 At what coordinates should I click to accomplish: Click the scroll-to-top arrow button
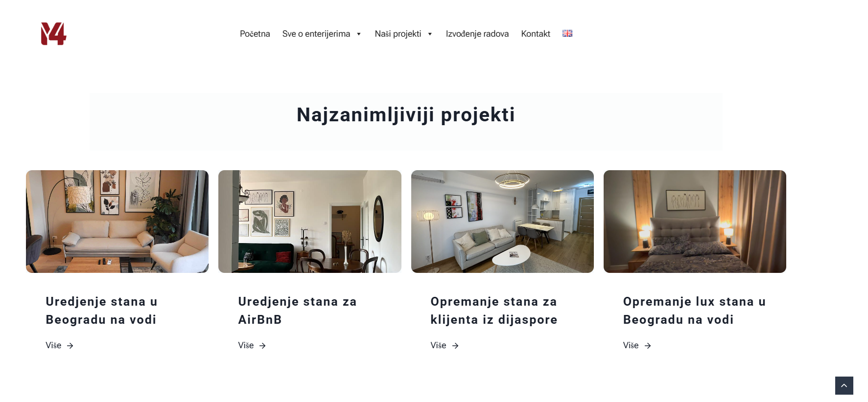point(844,385)
